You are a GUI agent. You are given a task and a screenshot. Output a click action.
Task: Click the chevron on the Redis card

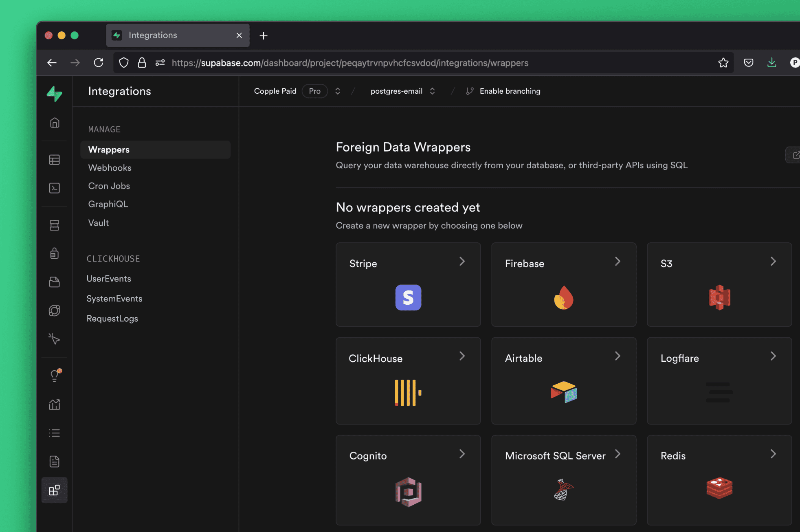pos(773,454)
